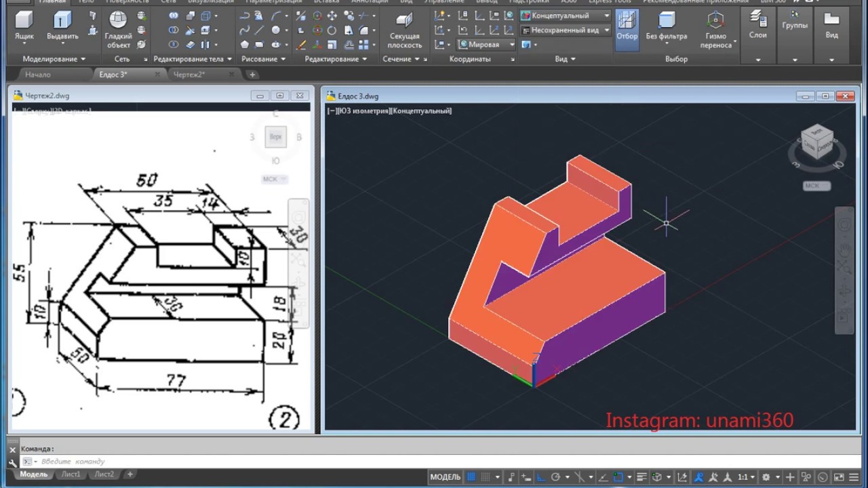Toggle Ortho mode in status bar
The width and height of the screenshot is (868, 488).
[x=540, y=477]
